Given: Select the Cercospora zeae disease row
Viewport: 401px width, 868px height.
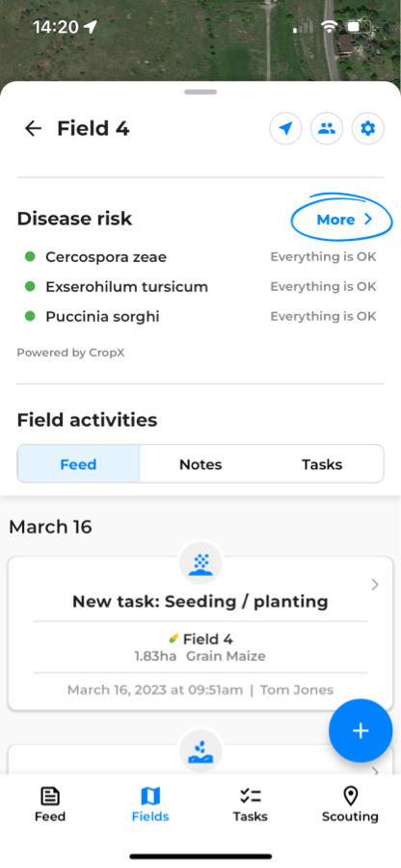Looking at the screenshot, I should coord(200,257).
